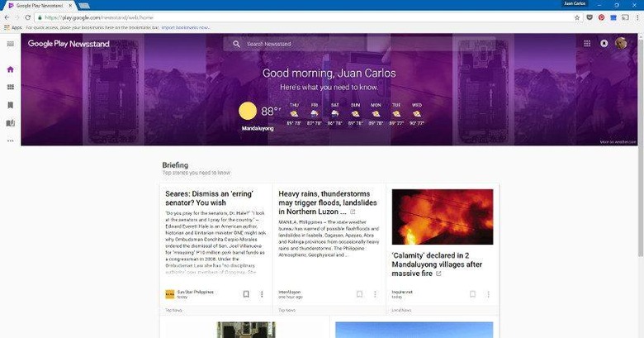This screenshot has height=338, width=644.
Task: Bookmark the Calamity declared article
Action: pos(473,294)
